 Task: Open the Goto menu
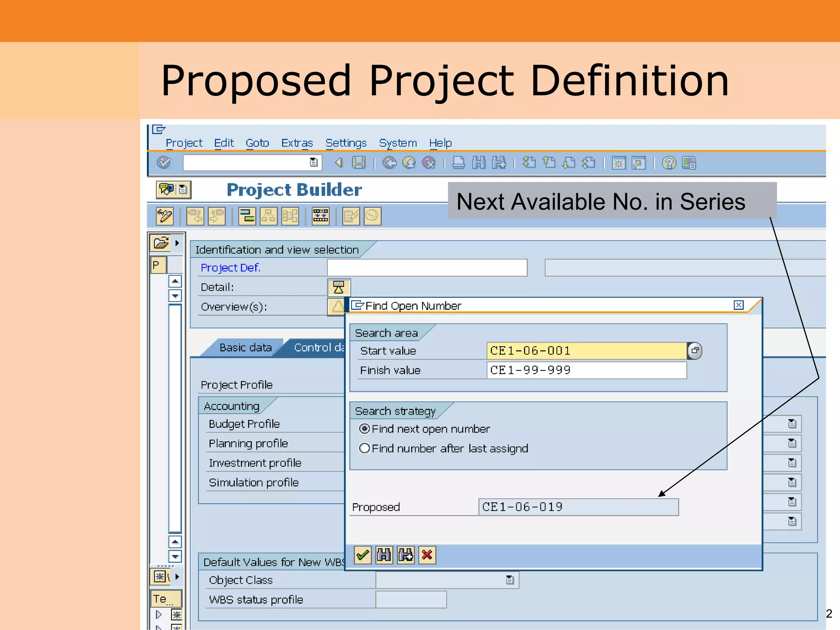[258, 143]
